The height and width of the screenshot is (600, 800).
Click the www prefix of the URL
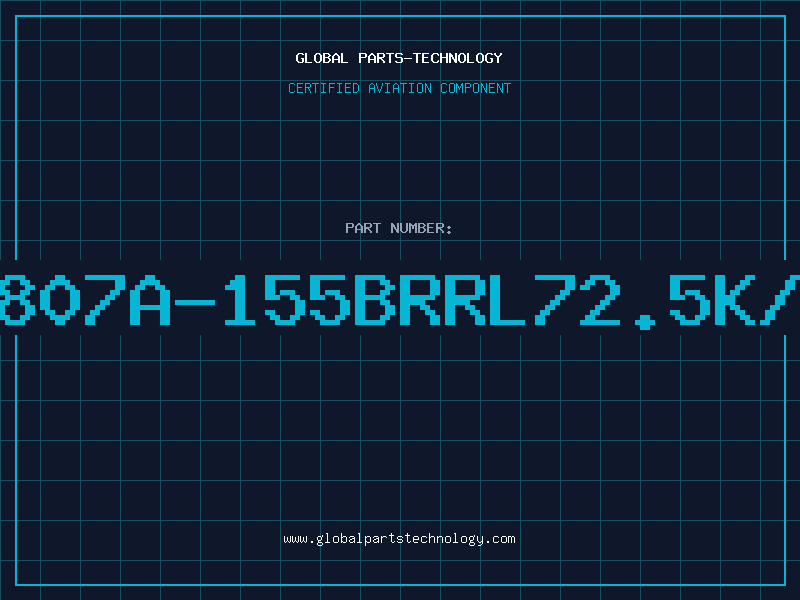click(295, 540)
